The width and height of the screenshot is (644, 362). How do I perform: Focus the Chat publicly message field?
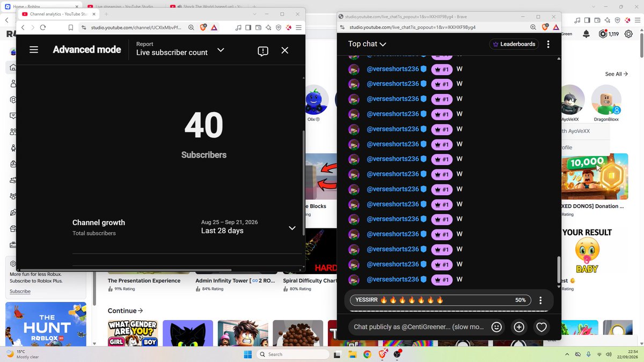pyautogui.click(x=419, y=327)
